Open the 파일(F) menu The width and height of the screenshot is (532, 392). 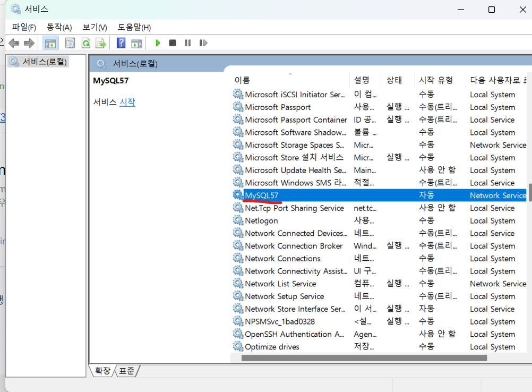[x=24, y=27]
